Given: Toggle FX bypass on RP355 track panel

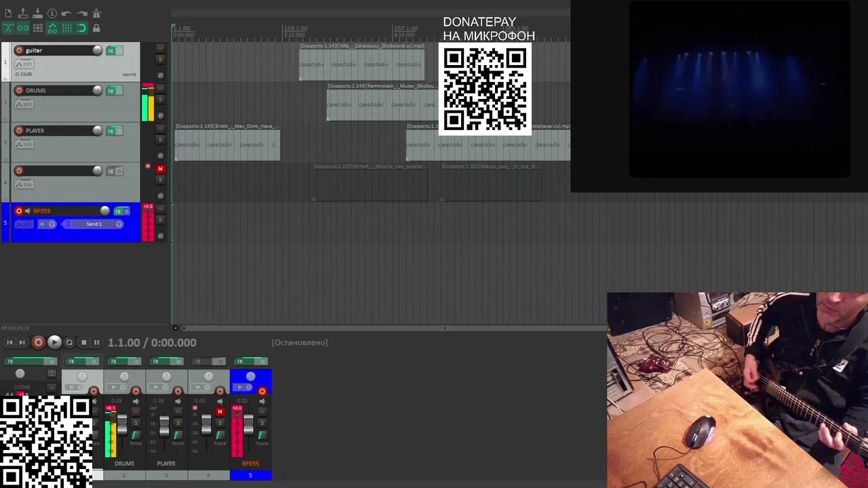Looking at the screenshot, I should 126,211.
